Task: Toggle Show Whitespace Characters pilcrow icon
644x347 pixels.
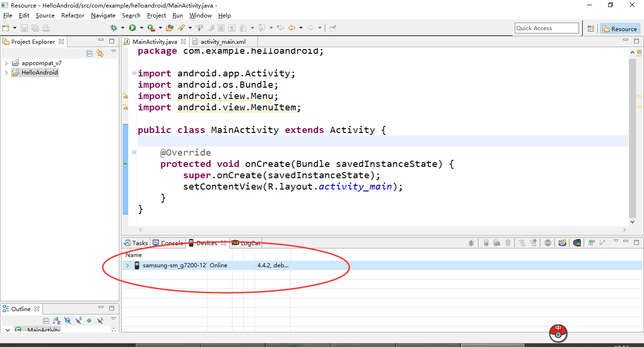Action: coord(231,28)
